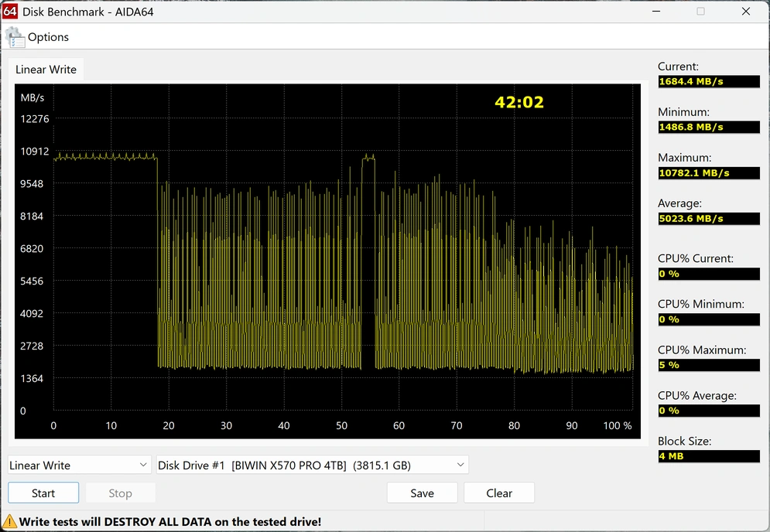Viewport: 770px width, 532px height.
Task: Expand the Linear Write test type dropdown
Action: pyautogui.click(x=79, y=465)
